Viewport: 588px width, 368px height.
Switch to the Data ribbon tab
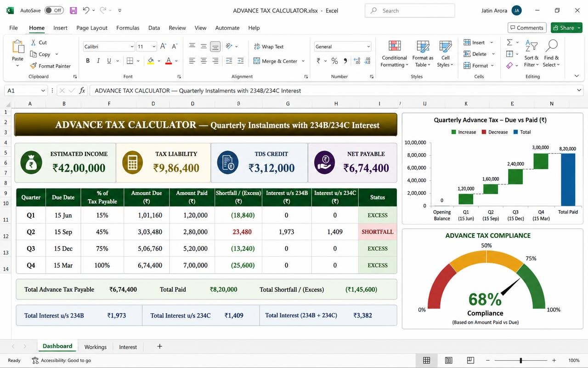click(x=154, y=28)
